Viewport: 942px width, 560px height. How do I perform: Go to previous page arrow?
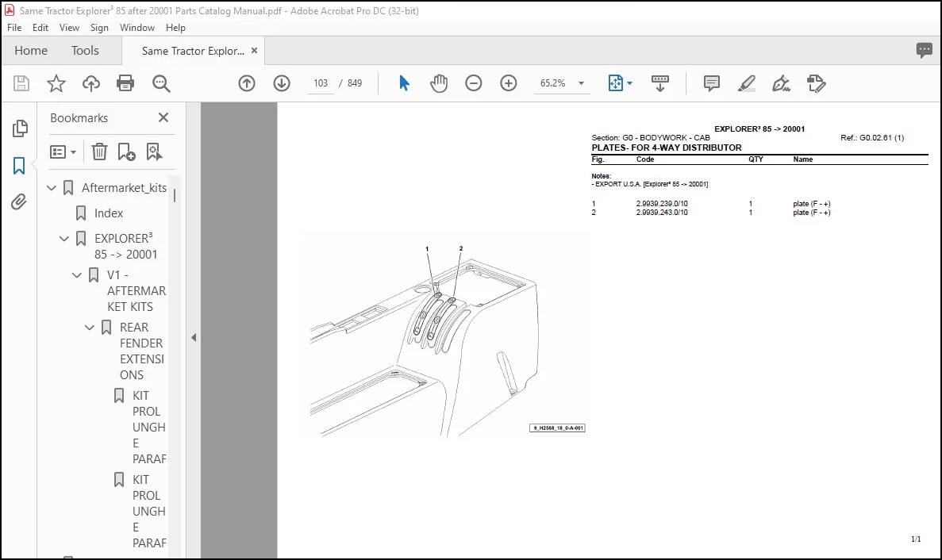point(246,83)
